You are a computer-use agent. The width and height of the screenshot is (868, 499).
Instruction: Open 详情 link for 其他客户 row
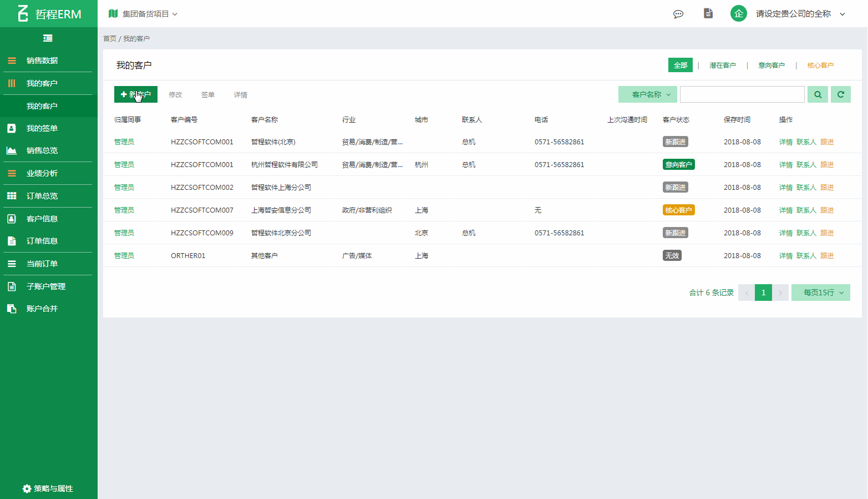pos(785,256)
